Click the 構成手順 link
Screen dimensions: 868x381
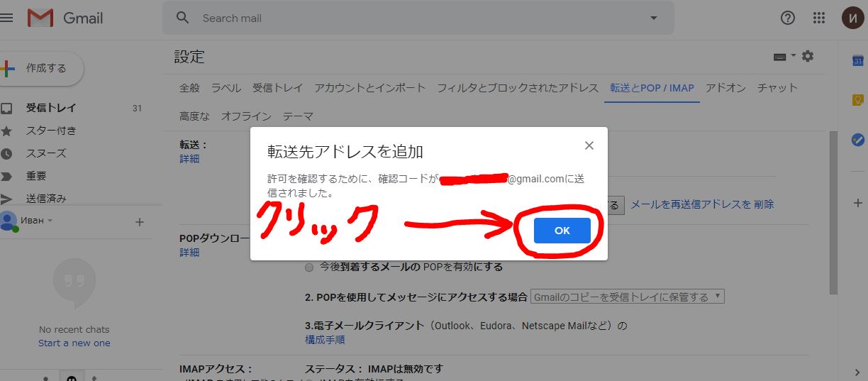coord(325,340)
